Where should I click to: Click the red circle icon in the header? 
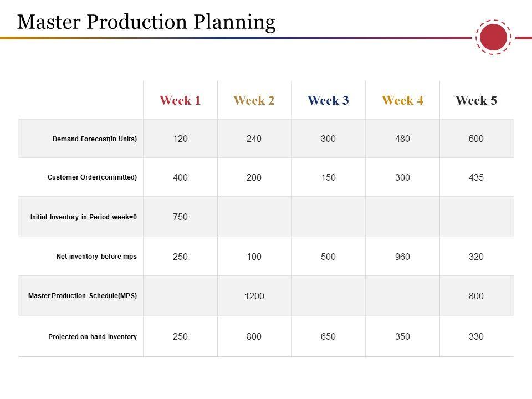(x=493, y=38)
